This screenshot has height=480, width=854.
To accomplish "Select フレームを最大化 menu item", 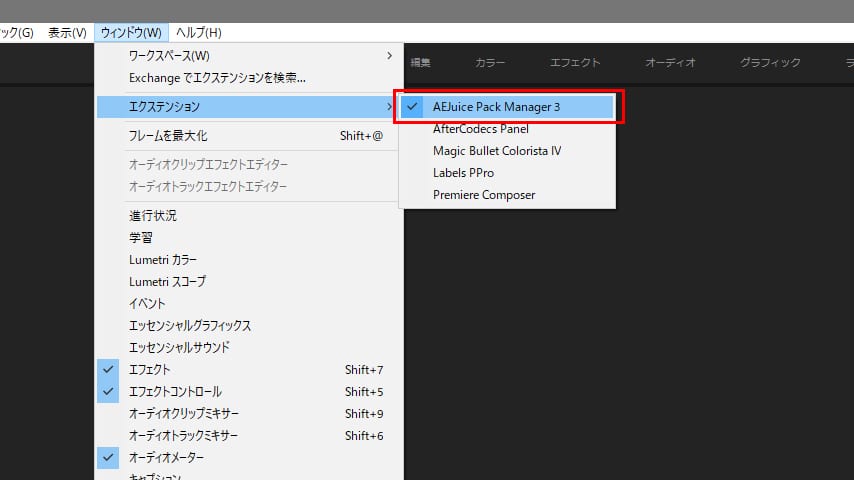I will [248, 136].
